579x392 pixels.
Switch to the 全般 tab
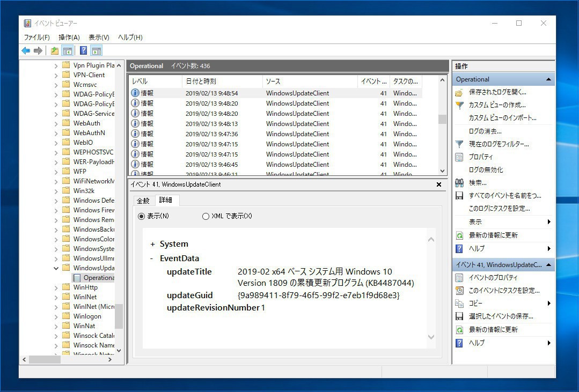143,201
